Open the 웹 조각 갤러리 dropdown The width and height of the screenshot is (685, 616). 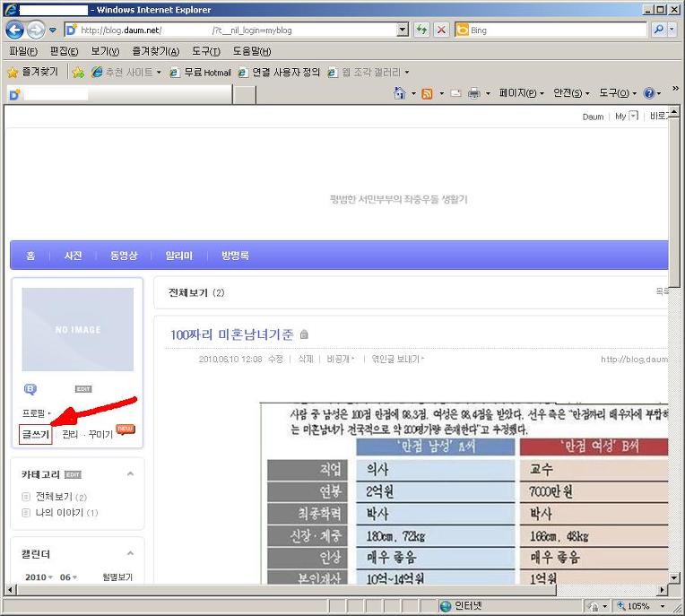tap(369, 72)
